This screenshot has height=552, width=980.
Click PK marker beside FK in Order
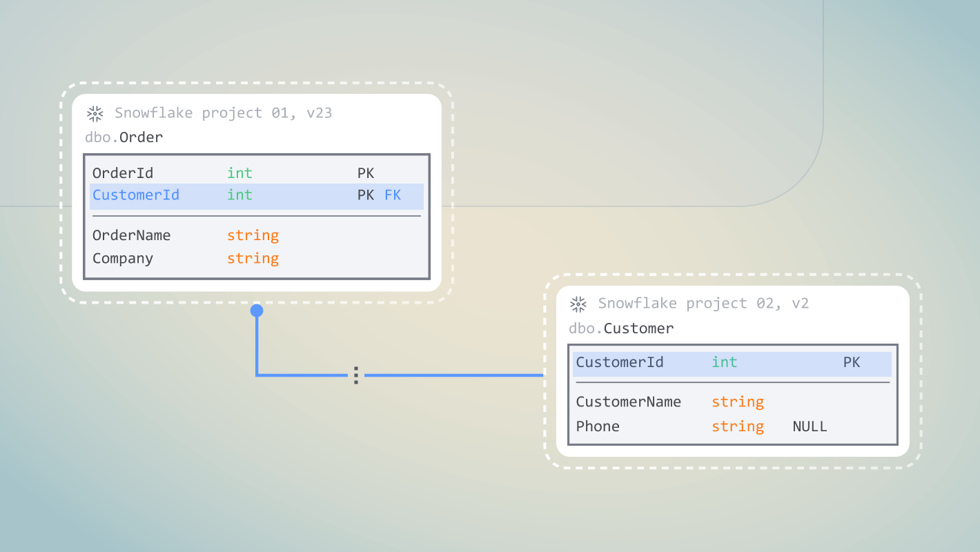tap(366, 195)
